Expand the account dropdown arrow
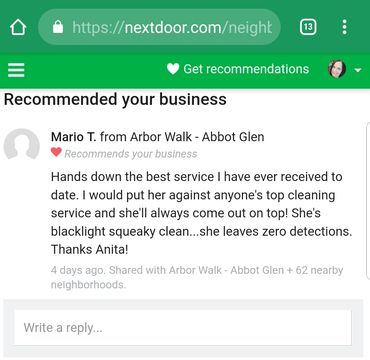370x360 pixels. coord(358,70)
